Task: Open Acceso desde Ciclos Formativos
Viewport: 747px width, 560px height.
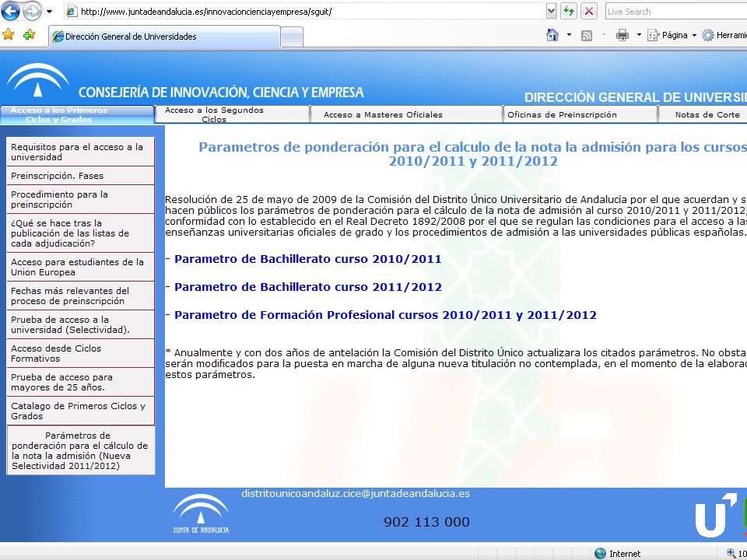Action: (80, 353)
